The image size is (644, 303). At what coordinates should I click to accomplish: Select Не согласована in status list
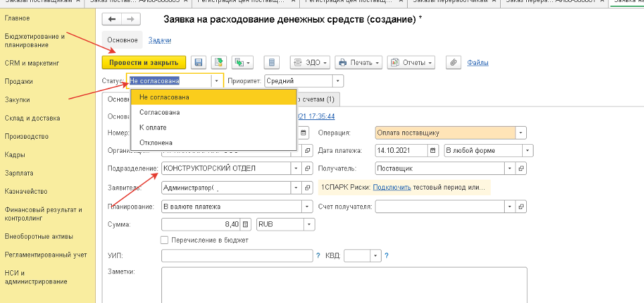click(214, 97)
